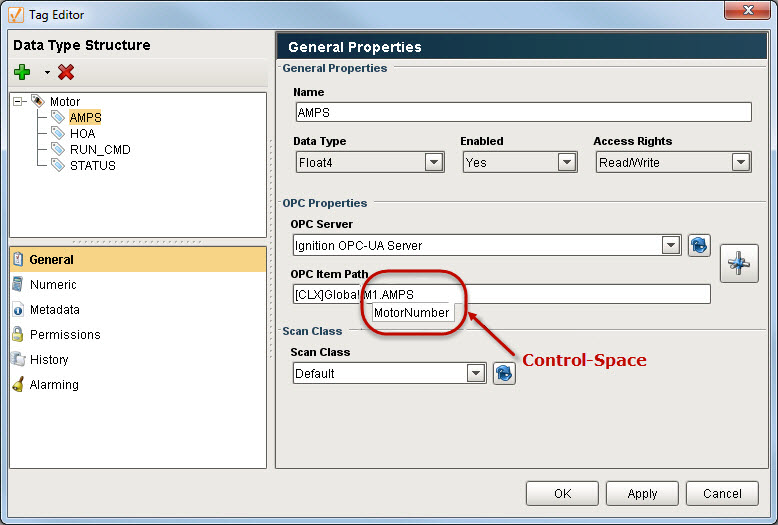Click the red X delete member icon
This screenshot has height=525, width=778.
66,72
